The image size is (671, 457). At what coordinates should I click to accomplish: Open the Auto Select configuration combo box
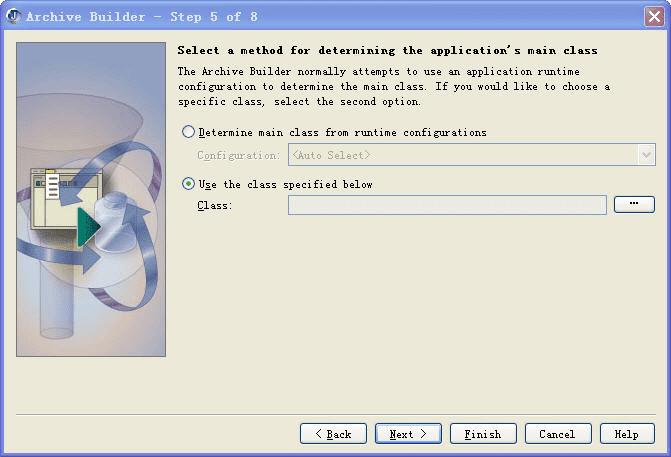[463, 155]
